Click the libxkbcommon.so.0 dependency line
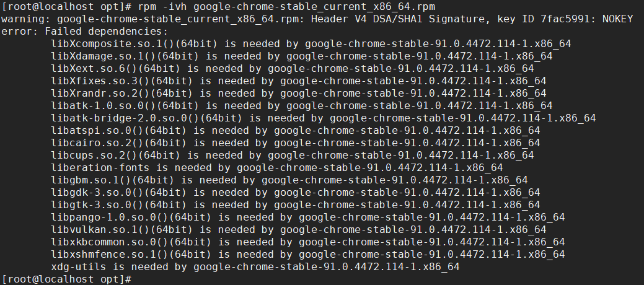This screenshot has width=644, height=285. tap(308, 242)
